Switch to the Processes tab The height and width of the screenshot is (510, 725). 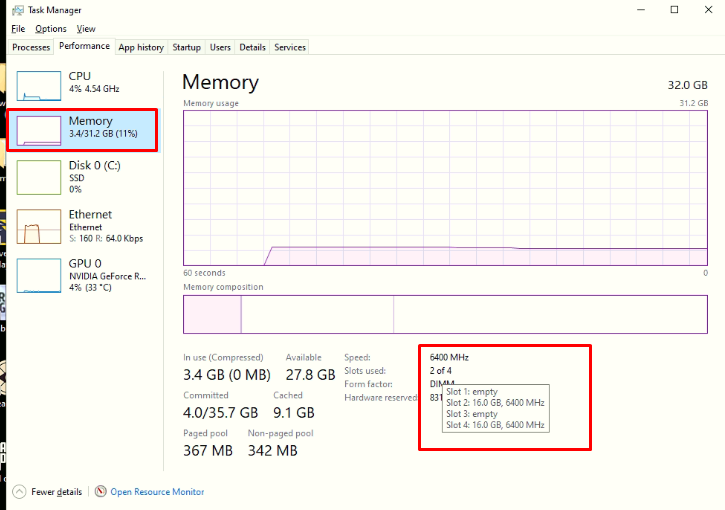tap(31, 47)
